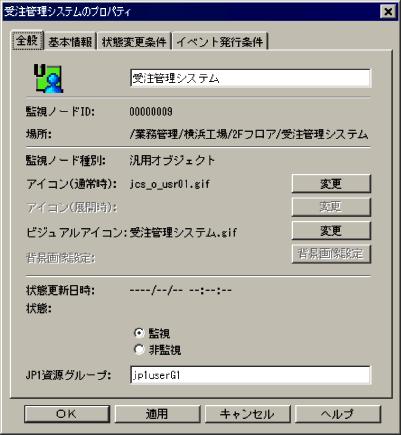
Task: Click the 背景画像設定 button
Action: tap(331, 254)
